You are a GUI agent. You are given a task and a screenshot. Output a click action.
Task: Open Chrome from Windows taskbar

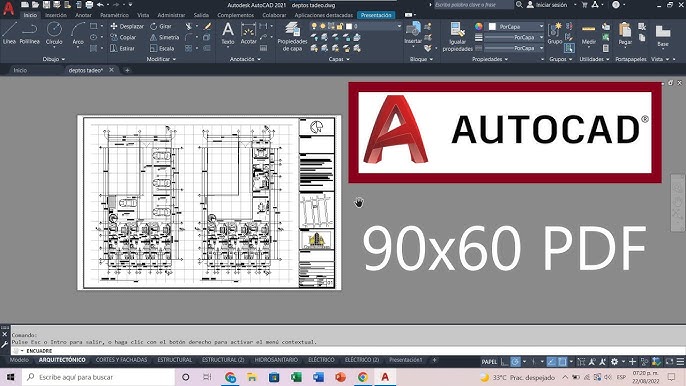click(363, 377)
